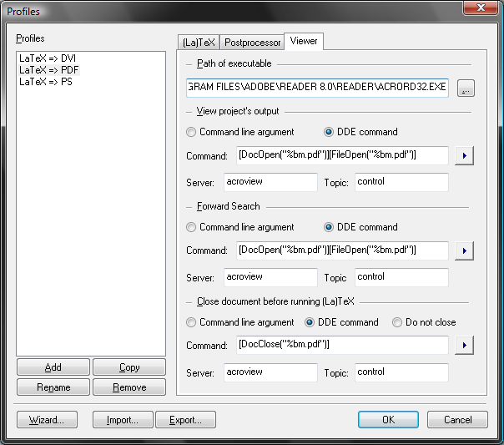
Task: Click the Close document Server field
Action: (x=270, y=372)
